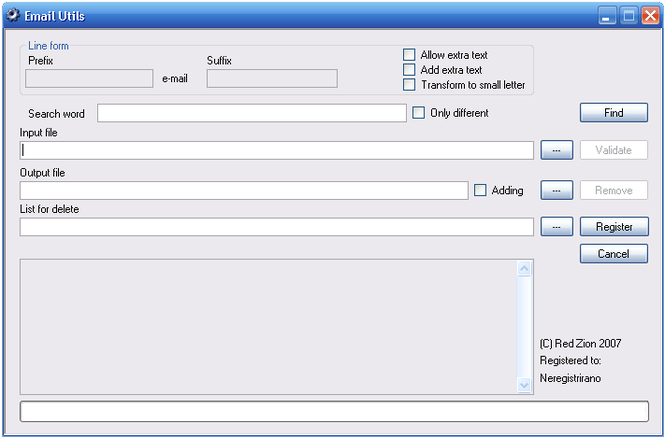
Task: Click the bottom status bar field
Action: pyautogui.click(x=334, y=411)
